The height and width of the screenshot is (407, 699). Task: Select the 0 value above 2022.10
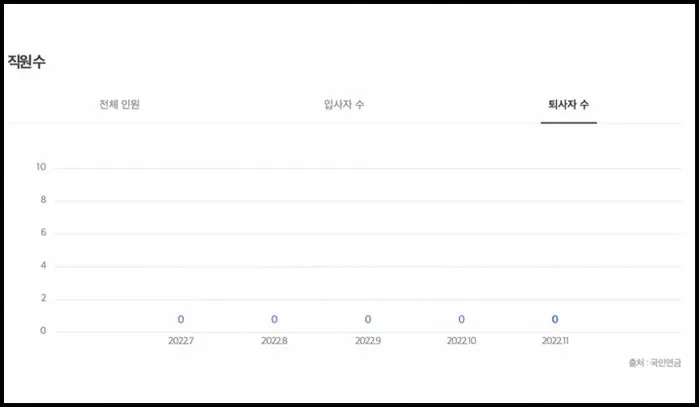tap(461, 319)
